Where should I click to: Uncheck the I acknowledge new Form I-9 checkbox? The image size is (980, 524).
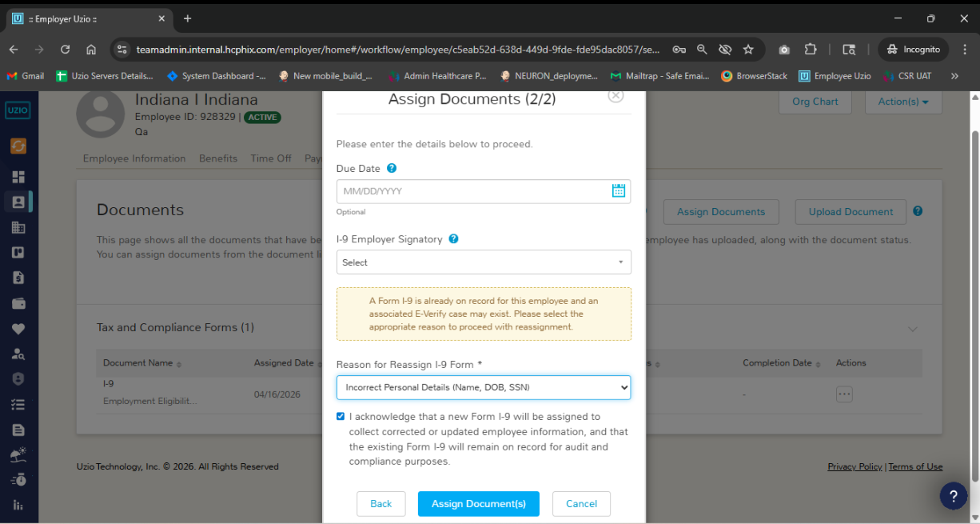point(341,417)
